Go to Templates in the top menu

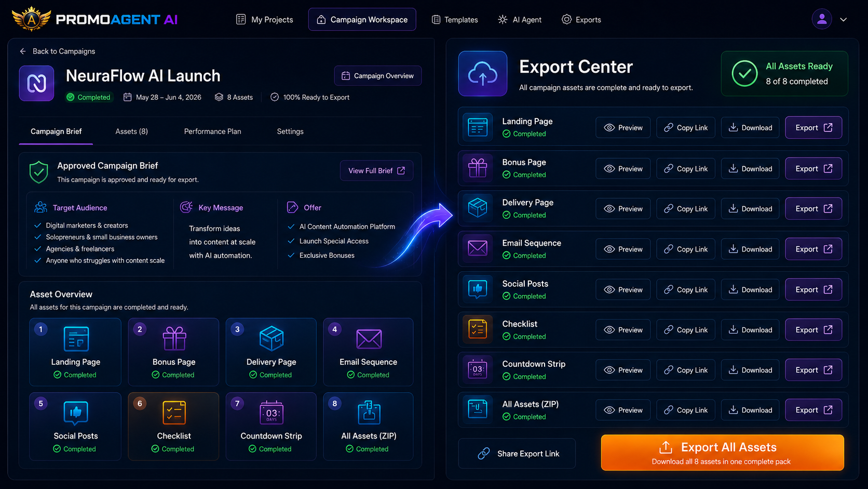(455, 20)
